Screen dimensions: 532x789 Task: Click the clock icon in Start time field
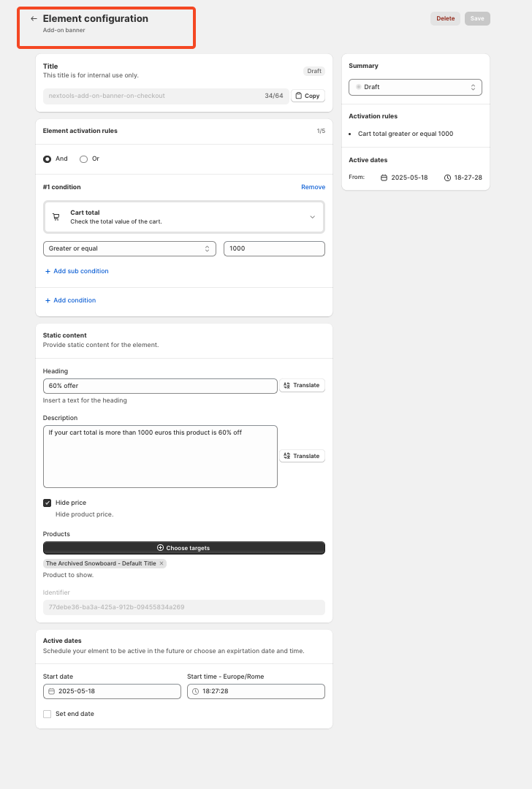coord(195,691)
